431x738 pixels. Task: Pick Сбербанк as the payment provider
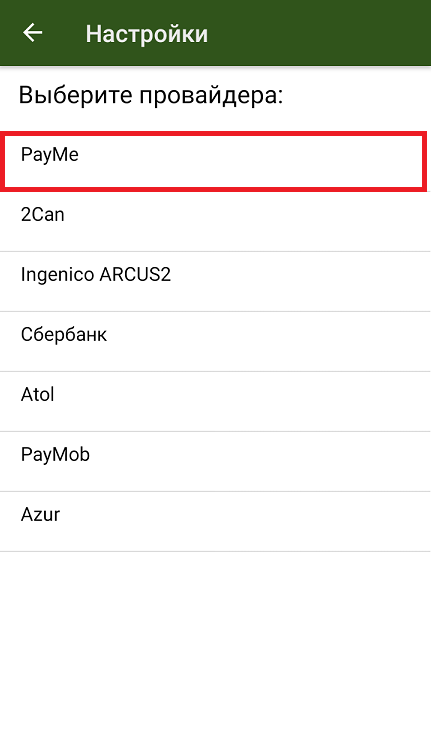coord(215,341)
